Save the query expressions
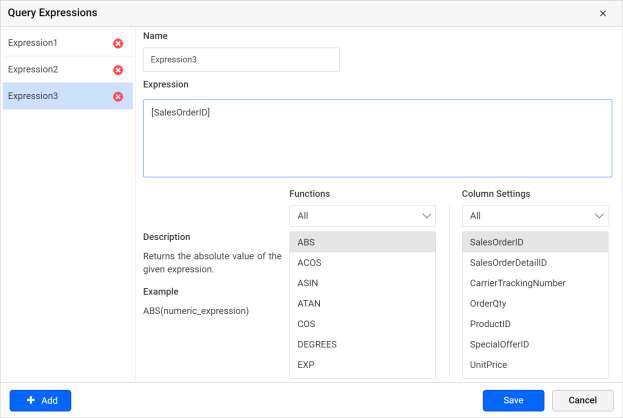Screen dimensions: 623x418 point(513,400)
